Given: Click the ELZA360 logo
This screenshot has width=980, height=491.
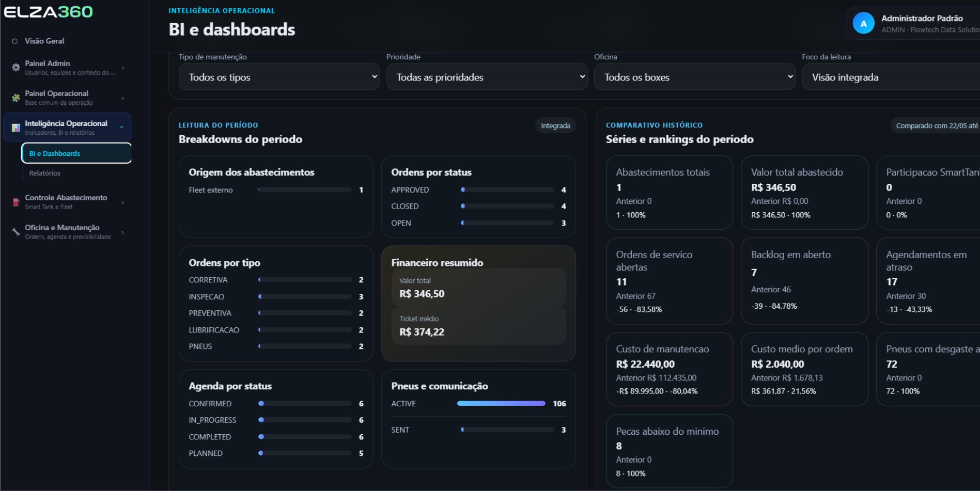Looking at the screenshot, I should pyautogui.click(x=48, y=11).
